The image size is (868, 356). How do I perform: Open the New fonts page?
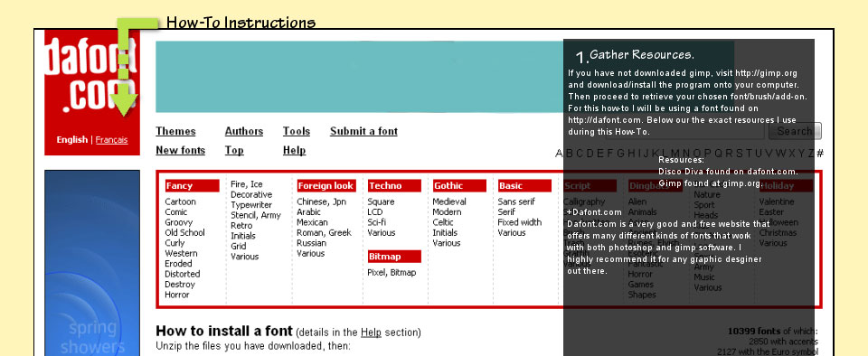coord(181,150)
